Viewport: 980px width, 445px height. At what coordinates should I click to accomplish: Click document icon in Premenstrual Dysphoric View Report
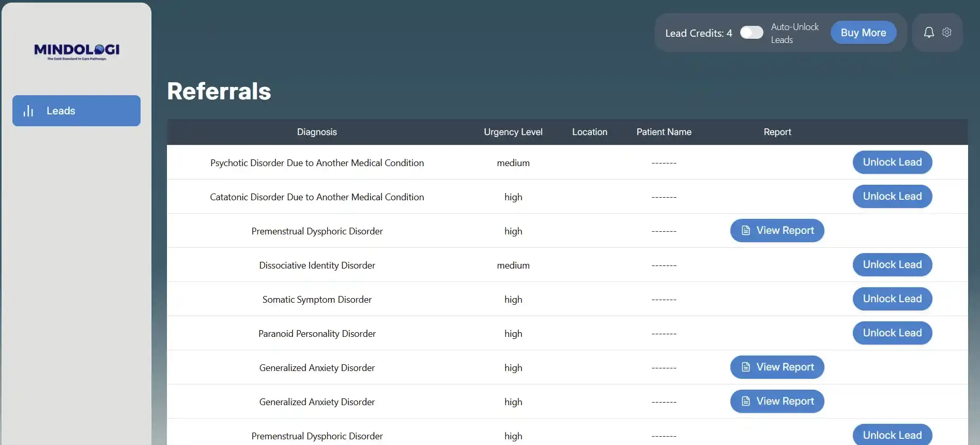point(746,231)
